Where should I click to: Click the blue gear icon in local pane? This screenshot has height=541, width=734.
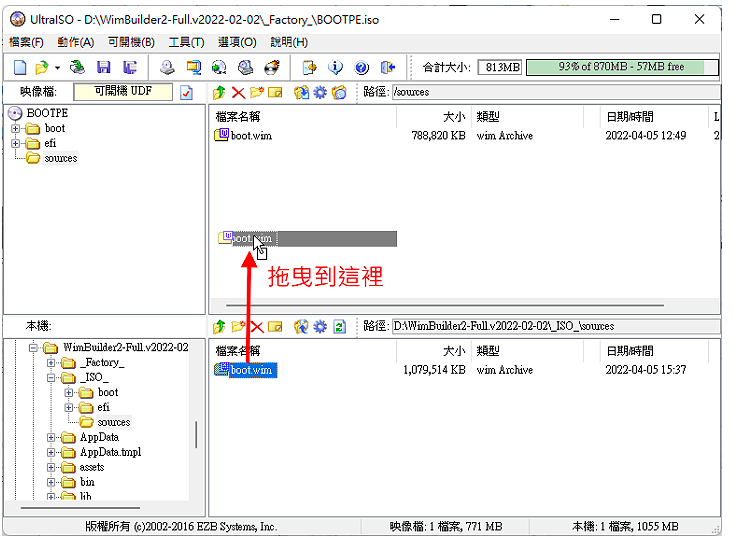tap(320, 326)
